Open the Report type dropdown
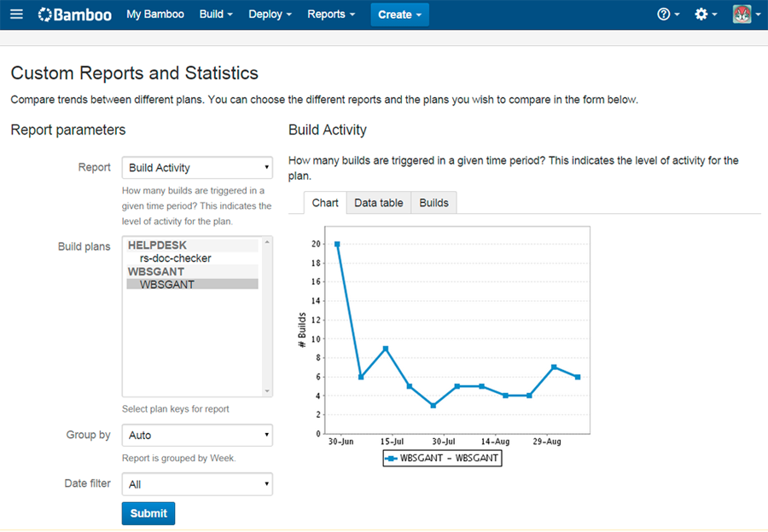This screenshot has width=768, height=532. (197, 168)
